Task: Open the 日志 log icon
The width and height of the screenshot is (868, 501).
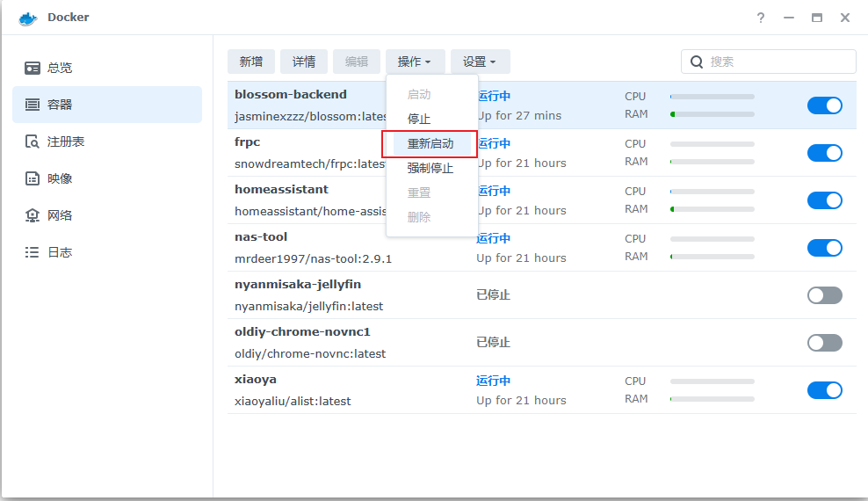Action: pyautogui.click(x=33, y=252)
